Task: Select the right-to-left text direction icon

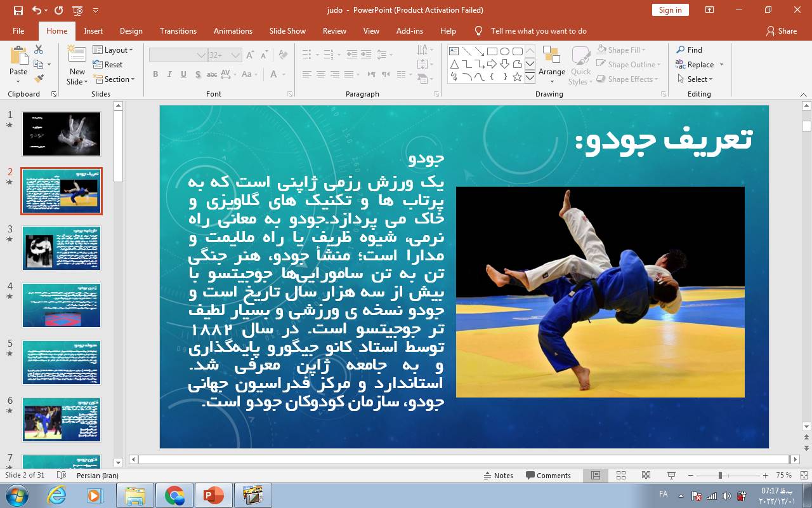Action: click(x=385, y=74)
